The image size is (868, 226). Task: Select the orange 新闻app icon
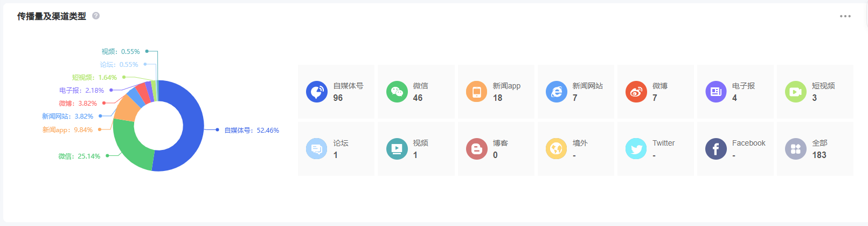coord(476,92)
